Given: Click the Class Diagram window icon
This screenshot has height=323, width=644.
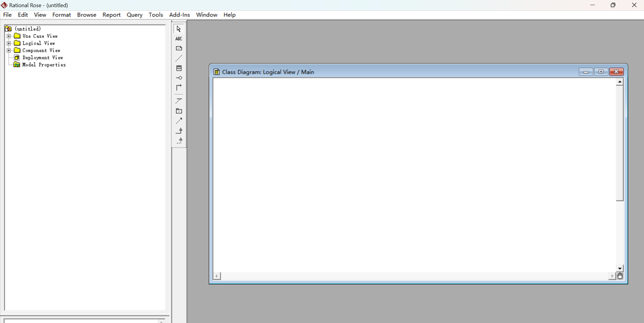Looking at the screenshot, I should (217, 72).
